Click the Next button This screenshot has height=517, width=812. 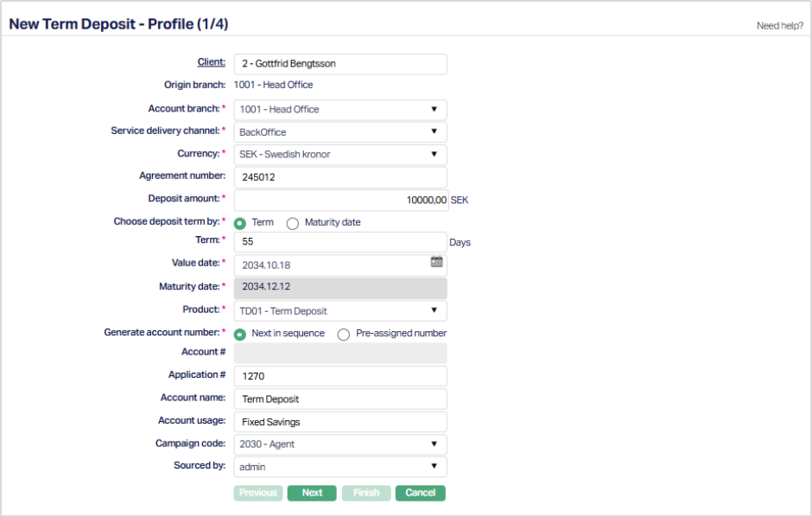tap(312, 493)
